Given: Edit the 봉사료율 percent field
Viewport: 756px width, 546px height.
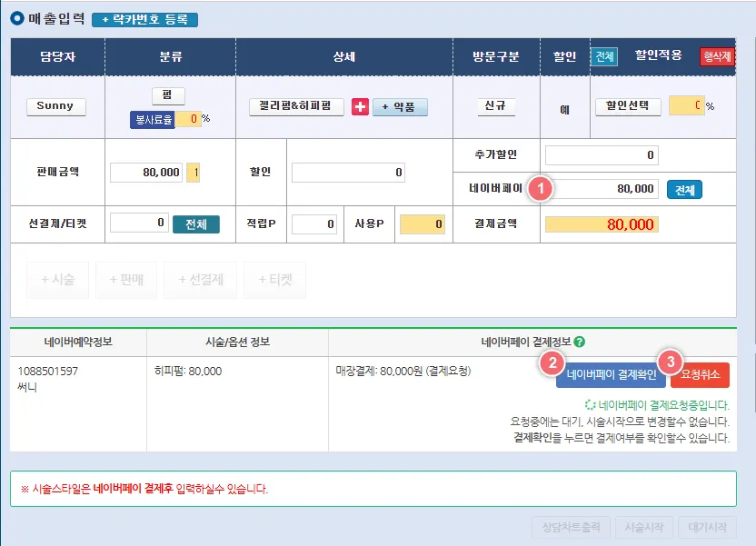Looking at the screenshot, I should [188, 119].
